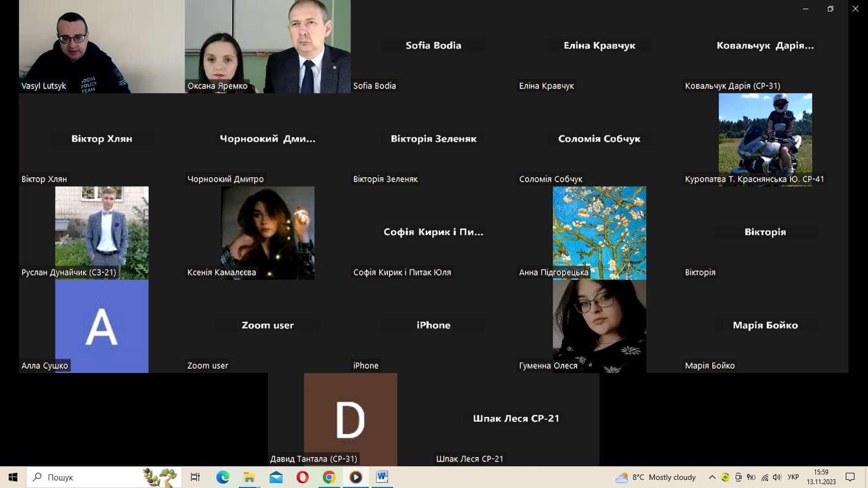Open Task View from the taskbar
The width and height of the screenshot is (868, 488).
[195, 477]
